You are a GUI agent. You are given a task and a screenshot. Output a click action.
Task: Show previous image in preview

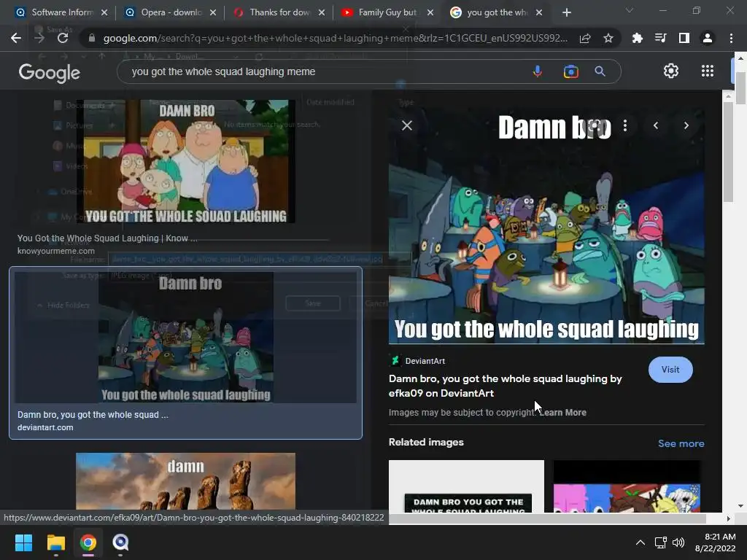tap(656, 125)
